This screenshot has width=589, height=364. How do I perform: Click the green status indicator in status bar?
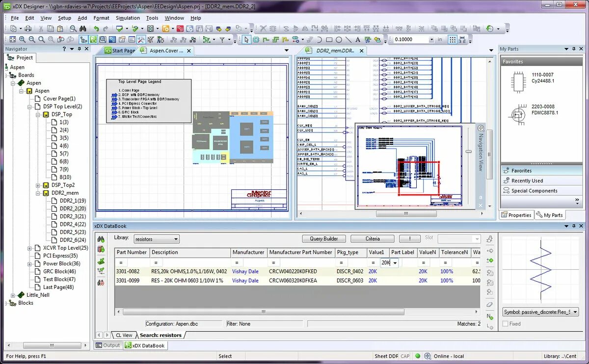[418, 356]
